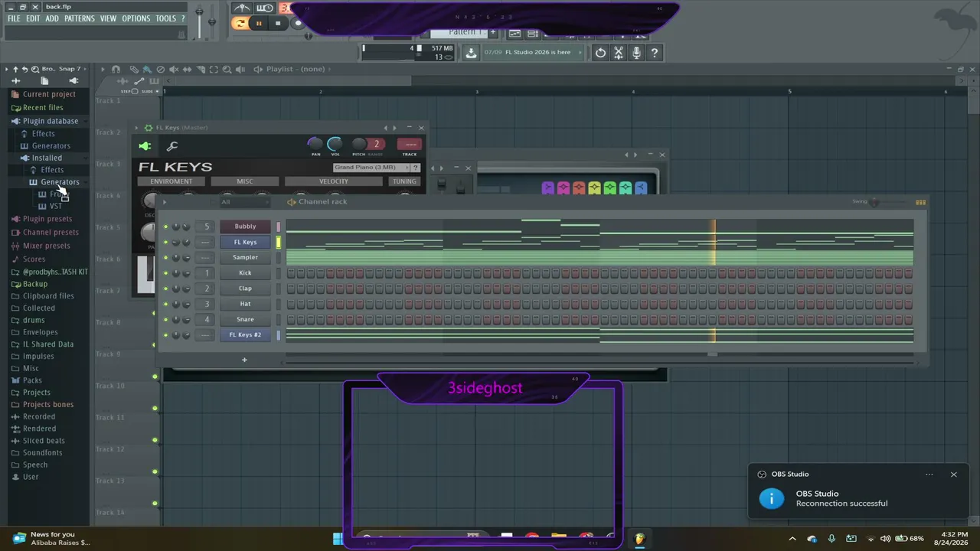The width and height of the screenshot is (980, 551).
Task: Select the playlist select tool
Action: coord(214,69)
